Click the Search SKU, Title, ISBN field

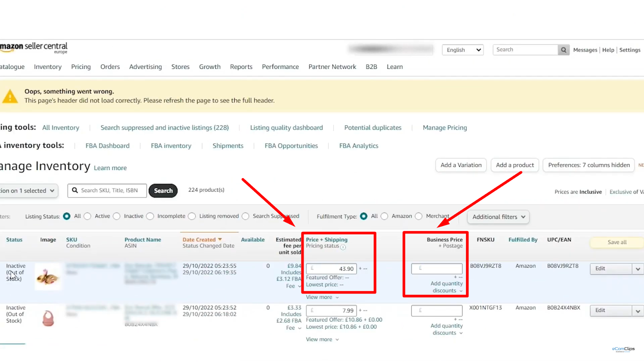[x=107, y=191]
